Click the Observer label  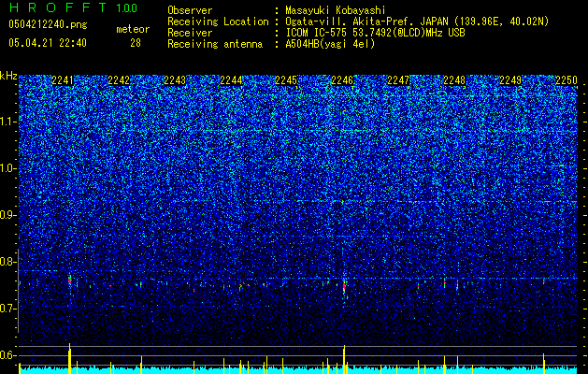click(x=190, y=10)
